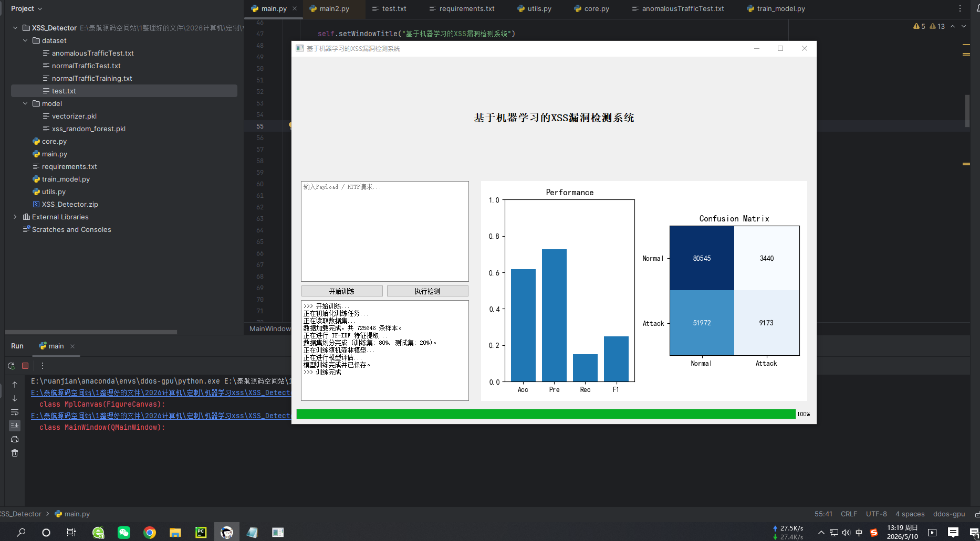Toggle soft-wrap in Run console
The height and width of the screenshot is (541, 980).
[x=15, y=412]
